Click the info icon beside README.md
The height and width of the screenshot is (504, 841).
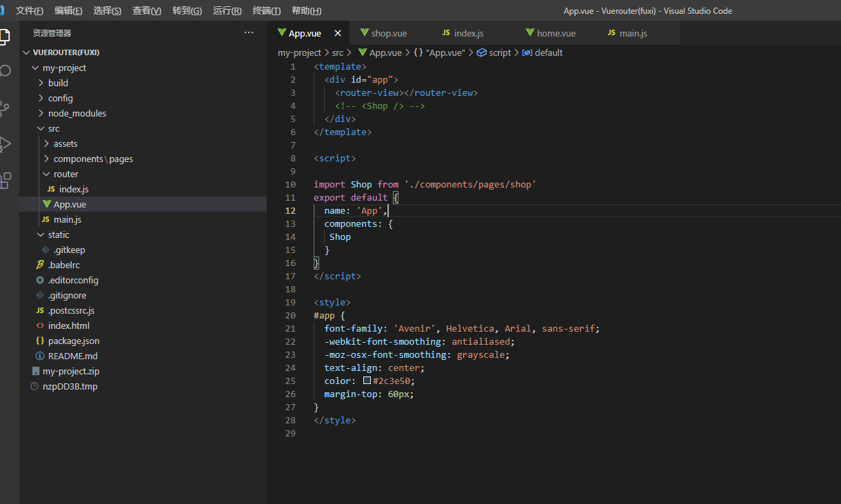40,356
